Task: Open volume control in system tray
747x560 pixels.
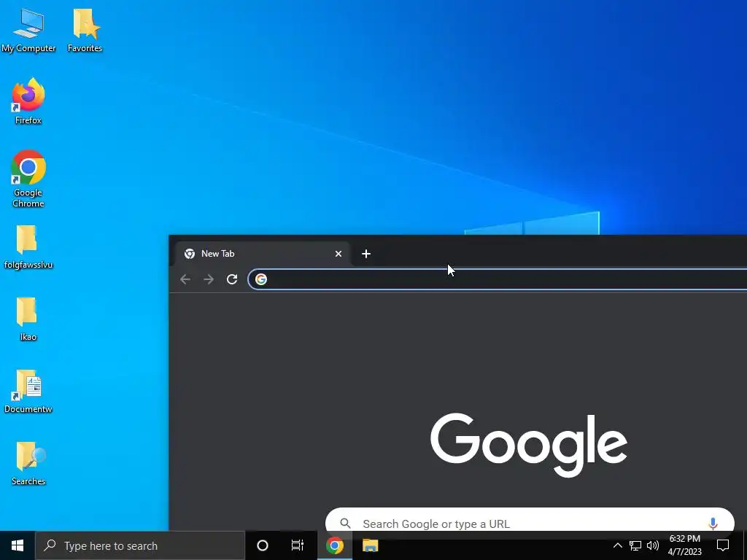Action: (x=653, y=545)
